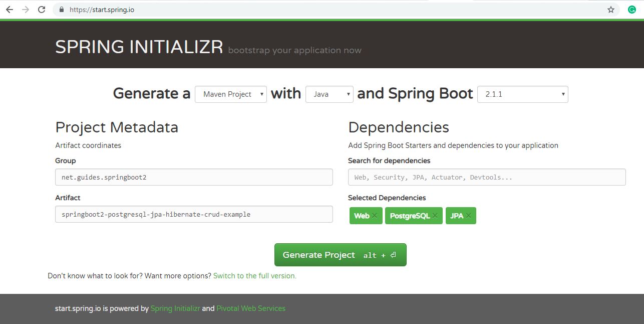The image size is (644, 324).
Task: Click the Generate Project button
Action: [x=341, y=255]
